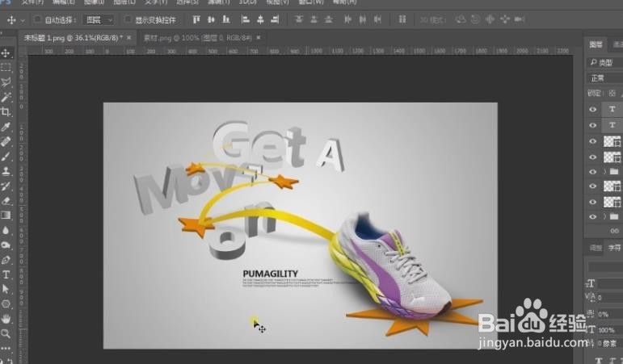Switch to the 图层 panel tab
The width and height of the screenshot is (623, 364).
click(596, 44)
